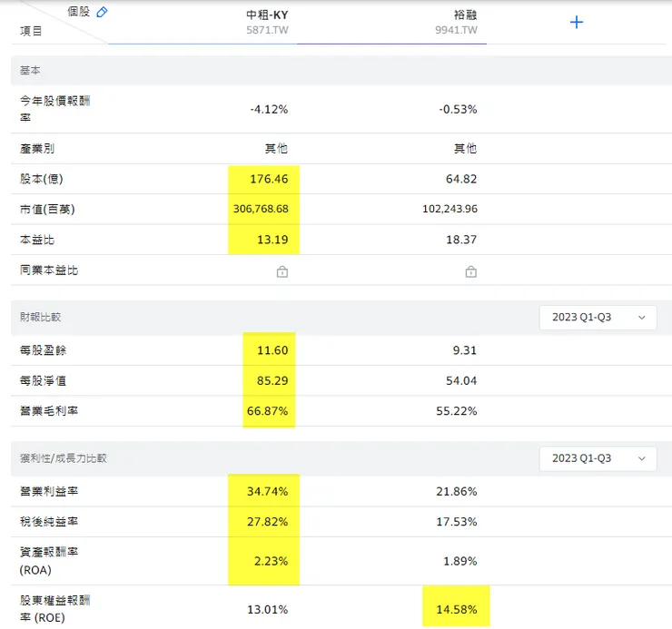Image resolution: width=672 pixels, height=629 pixels.
Task: Click the 個股 header label
Action: [x=78, y=12]
